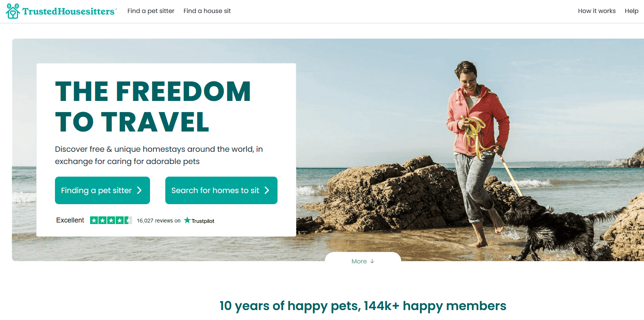Image resolution: width=644 pixels, height=320 pixels.
Task: Open the Find a pet sitter menu
Action: pyautogui.click(x=151, y=11)
